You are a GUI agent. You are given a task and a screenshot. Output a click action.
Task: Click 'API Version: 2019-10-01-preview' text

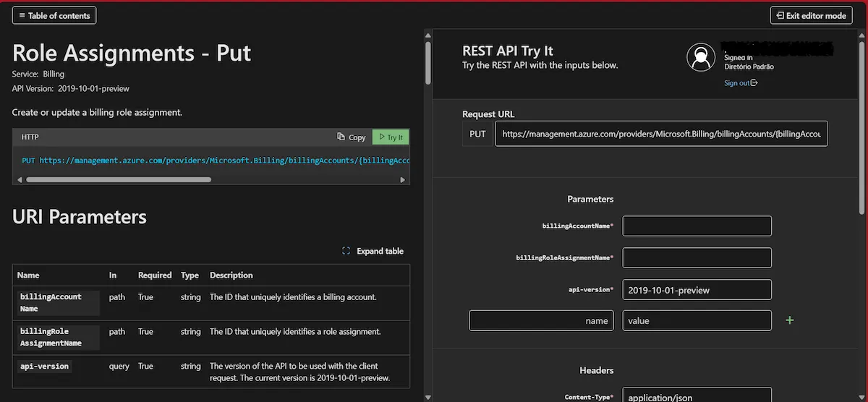71,88
